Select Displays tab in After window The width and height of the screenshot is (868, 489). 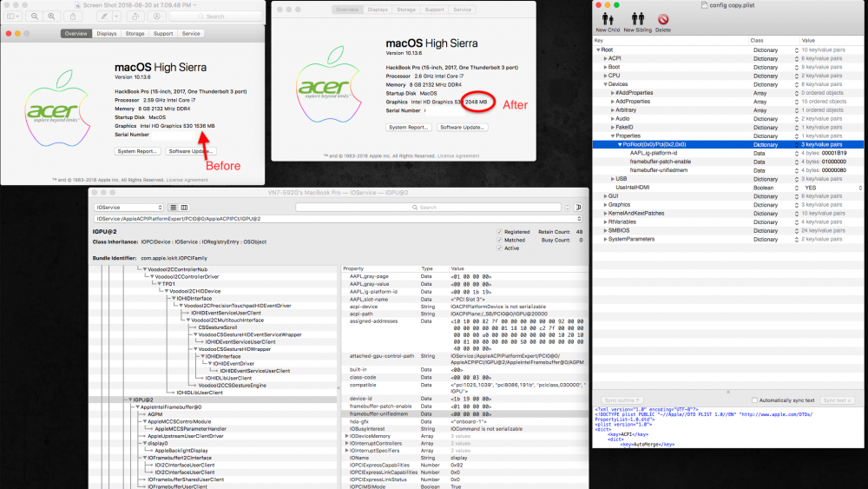tap(378, 10)
